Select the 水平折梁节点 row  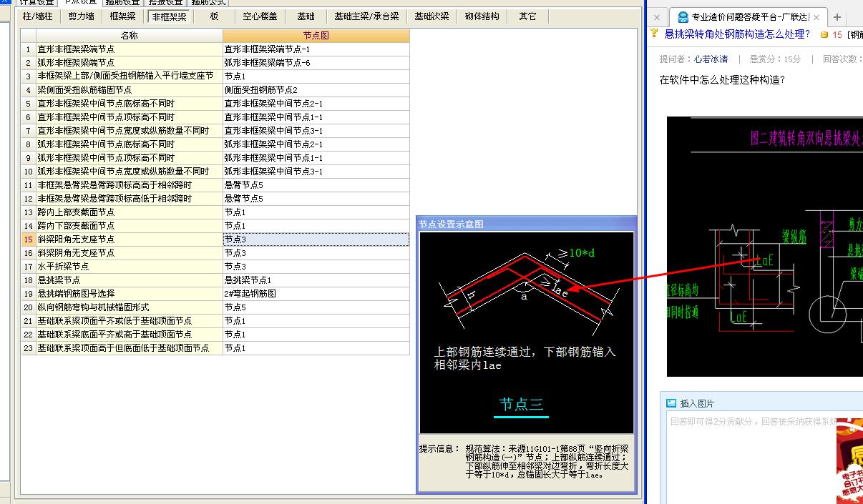130,267
